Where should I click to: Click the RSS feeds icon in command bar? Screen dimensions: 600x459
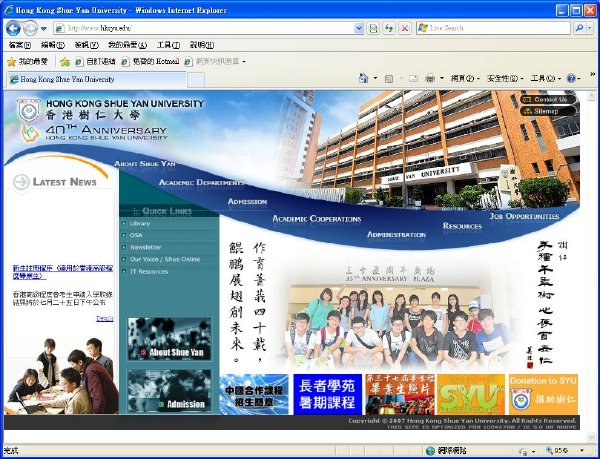389,79
